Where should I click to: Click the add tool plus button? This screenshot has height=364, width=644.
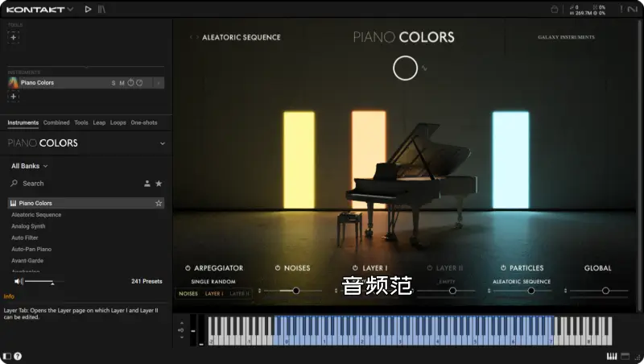14,37
